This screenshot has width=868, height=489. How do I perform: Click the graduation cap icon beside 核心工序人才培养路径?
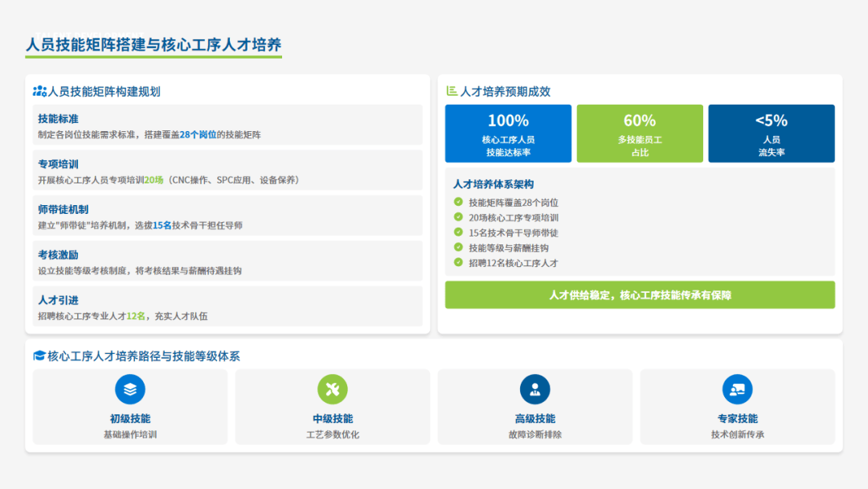[x=39, y=355]
